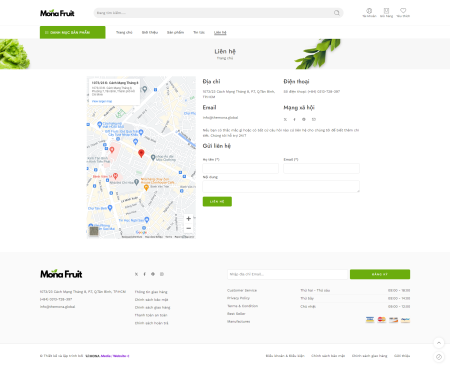Click the Đăng ký newsletter button
The image size is (450, 368).
point(380,274)
